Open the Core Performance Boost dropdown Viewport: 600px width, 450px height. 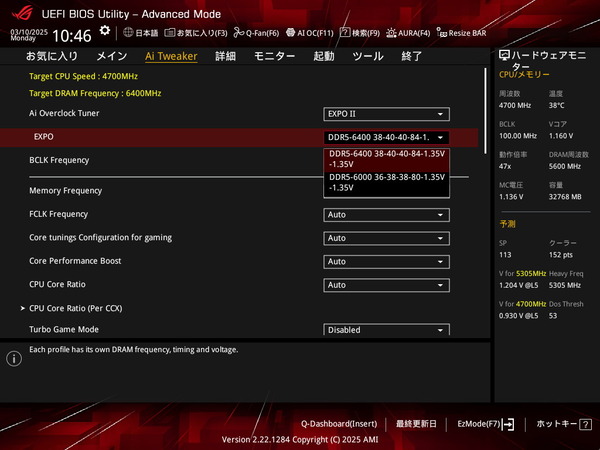click(386, 261)
